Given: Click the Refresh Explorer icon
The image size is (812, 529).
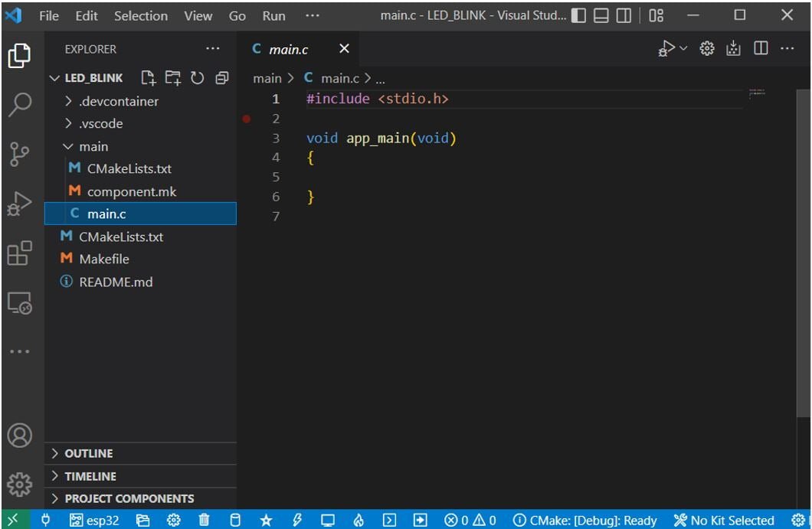Looking at the screenshot, I should click(x=198, y=78).
